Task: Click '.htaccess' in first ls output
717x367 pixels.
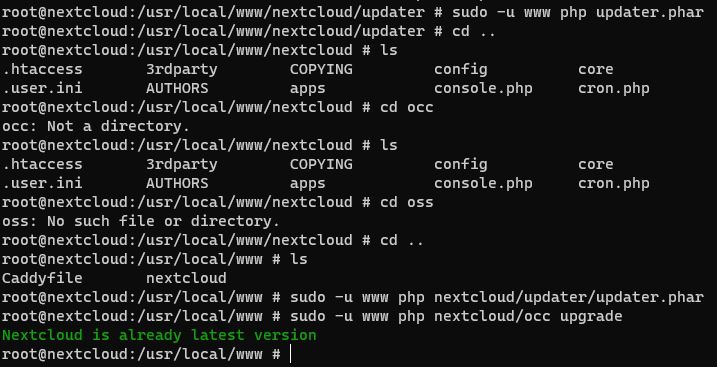Action: coord(42,69)
